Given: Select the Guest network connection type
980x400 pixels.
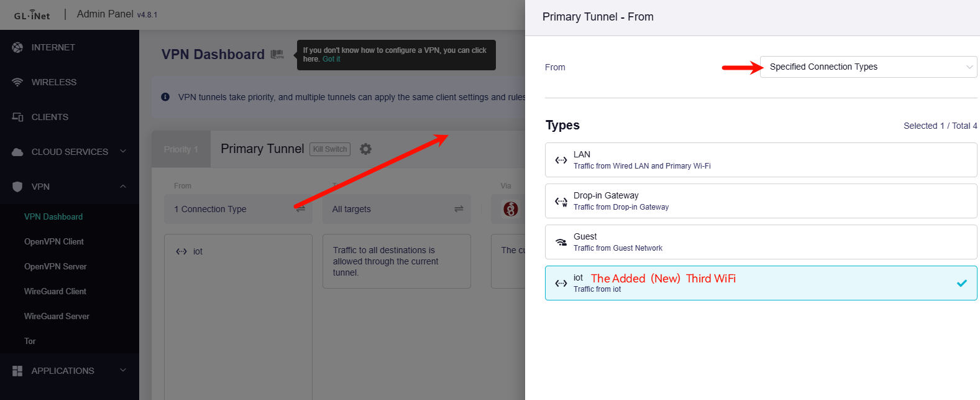Looking at the screenshot, I should (x=761, y=242).
